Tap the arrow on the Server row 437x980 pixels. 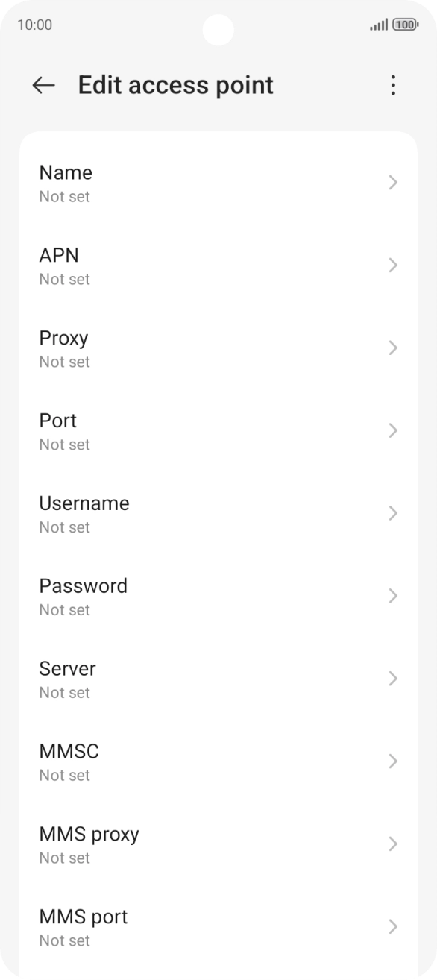pos(393,679)
